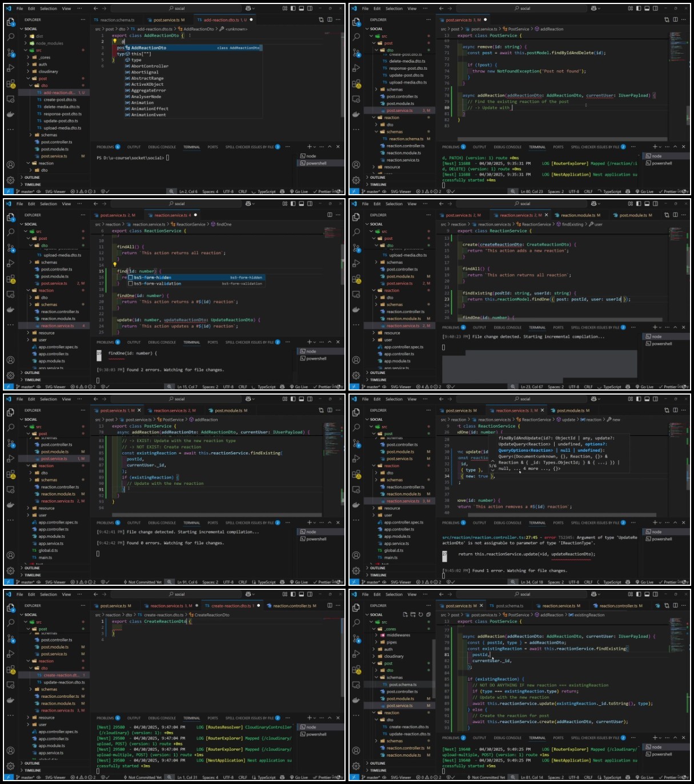This screenshot has height=784, width=694.
Task: Click Refresh Explorer icon in the SOCIAL header
Action: click(x=420, y=614)
